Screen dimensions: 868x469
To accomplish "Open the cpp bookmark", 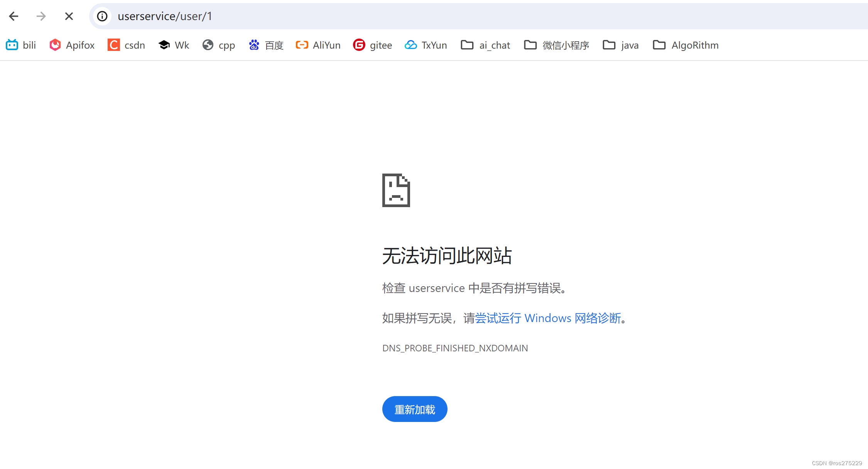I will tap(219, 45).
